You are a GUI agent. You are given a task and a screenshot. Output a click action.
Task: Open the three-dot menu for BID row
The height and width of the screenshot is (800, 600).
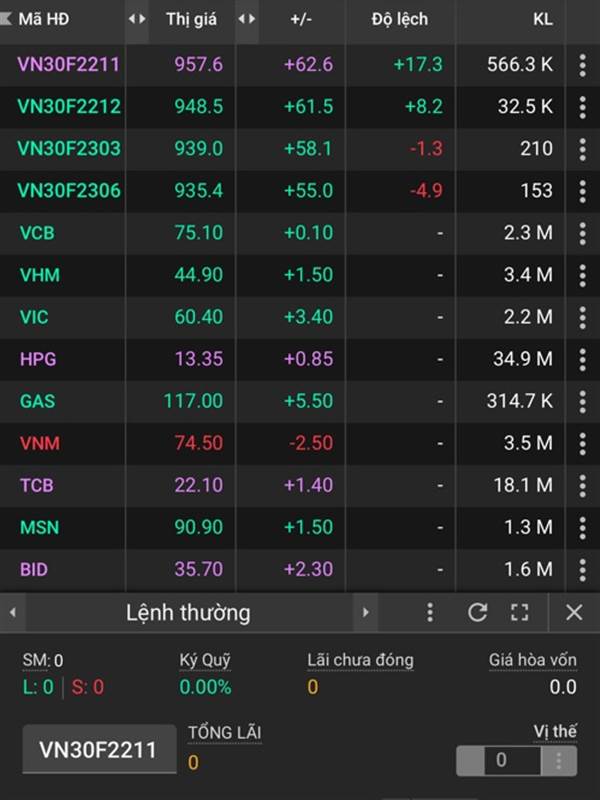(583, 569)
